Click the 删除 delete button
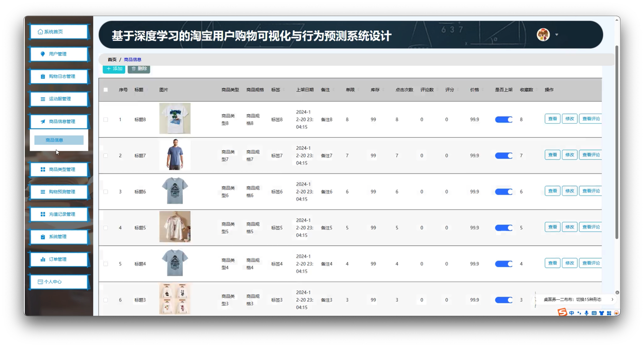 click(139, 69)
